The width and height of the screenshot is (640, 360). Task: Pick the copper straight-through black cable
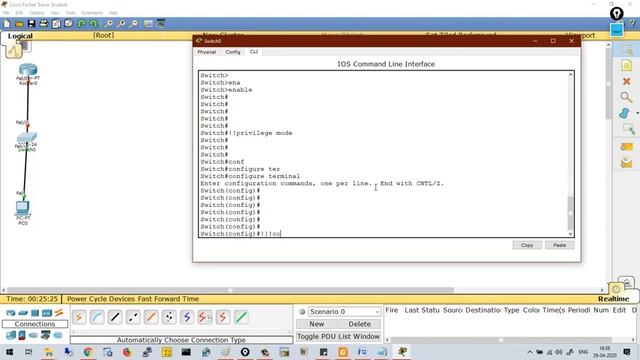115,317
